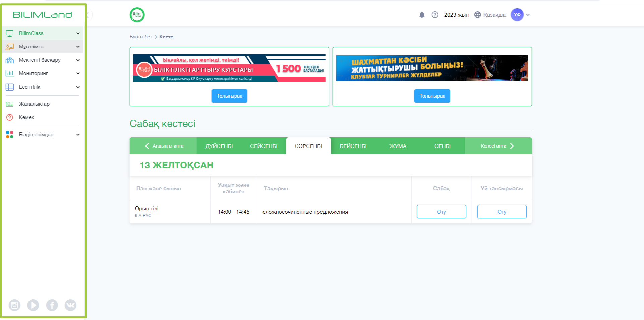
Task: Select the СӘРСЕНБІ tab
Action: coord(308,146)
